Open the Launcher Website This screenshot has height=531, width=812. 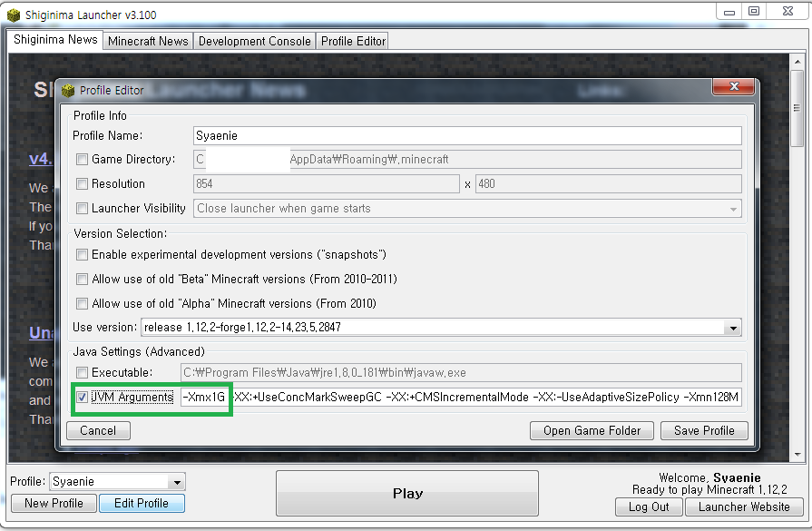(x=744, y=506)
